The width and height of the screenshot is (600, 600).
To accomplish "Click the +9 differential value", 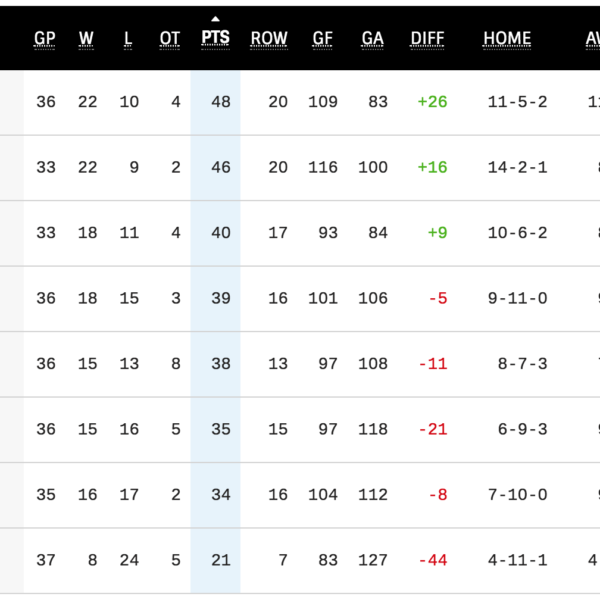I will pyautogui.click(x=437, y=232).
